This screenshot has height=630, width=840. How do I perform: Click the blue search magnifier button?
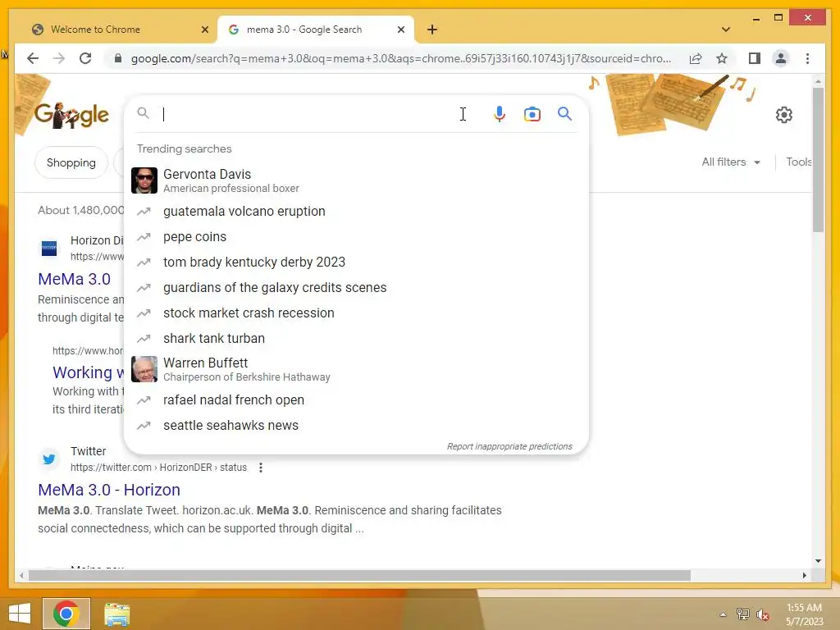point(564,113)
